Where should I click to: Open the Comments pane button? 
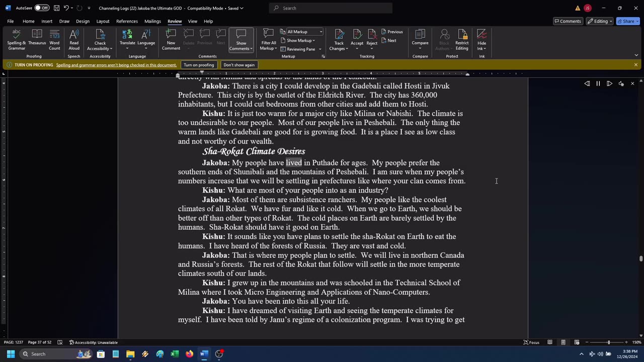coord(568,21)
